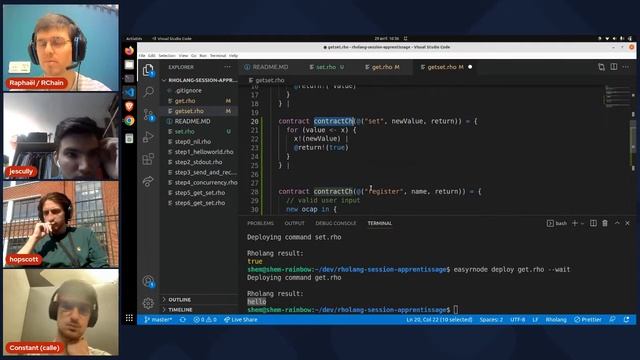This screenshot has width=640, height=360.
Task: Open the Extensions view icon
Action: (x=148, y=159)
